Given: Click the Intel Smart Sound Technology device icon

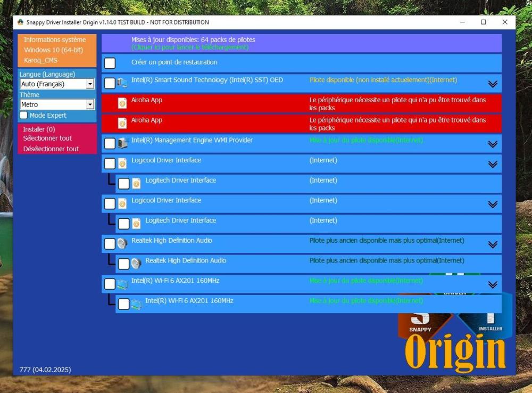Looking at the screenshot, I should tap(122, 83).
